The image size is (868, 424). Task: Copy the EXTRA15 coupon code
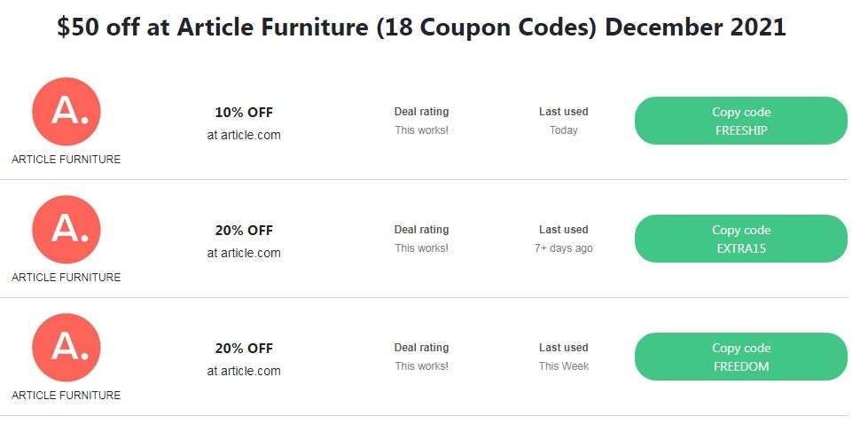[x=740, y=239]
